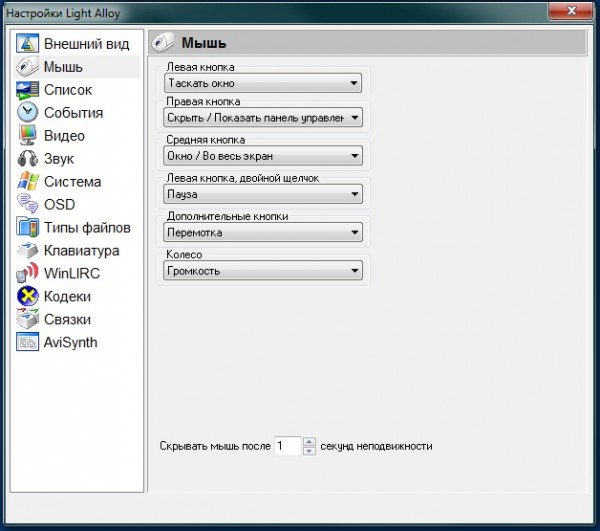The height and width of the screenshot is (531, 600).
Task: Open the Левая кнопка dropdown showing Таскать окно
Action: pyautogui.click(x=263, y=83)
